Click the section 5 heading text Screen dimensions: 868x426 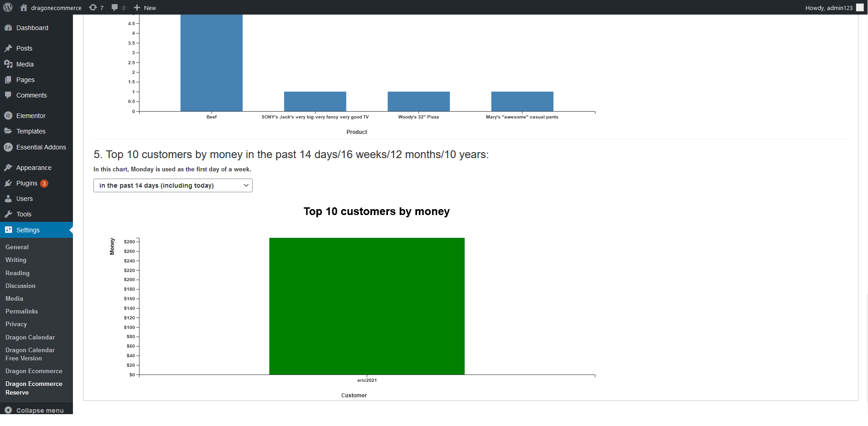pos(291,154)
